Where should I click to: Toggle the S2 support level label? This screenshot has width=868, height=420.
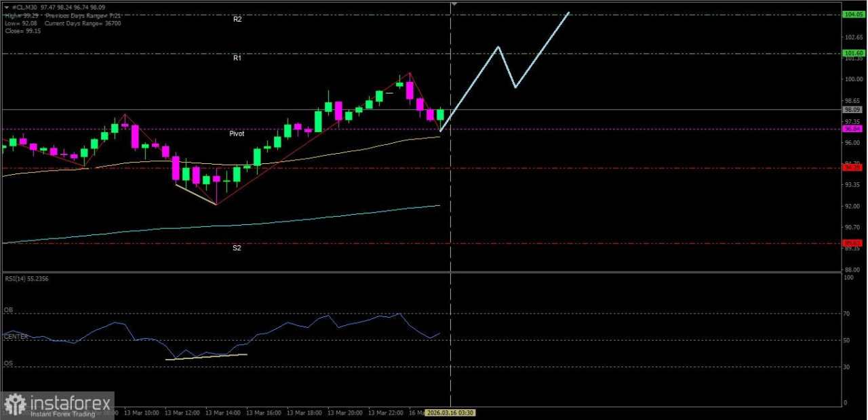237,247
